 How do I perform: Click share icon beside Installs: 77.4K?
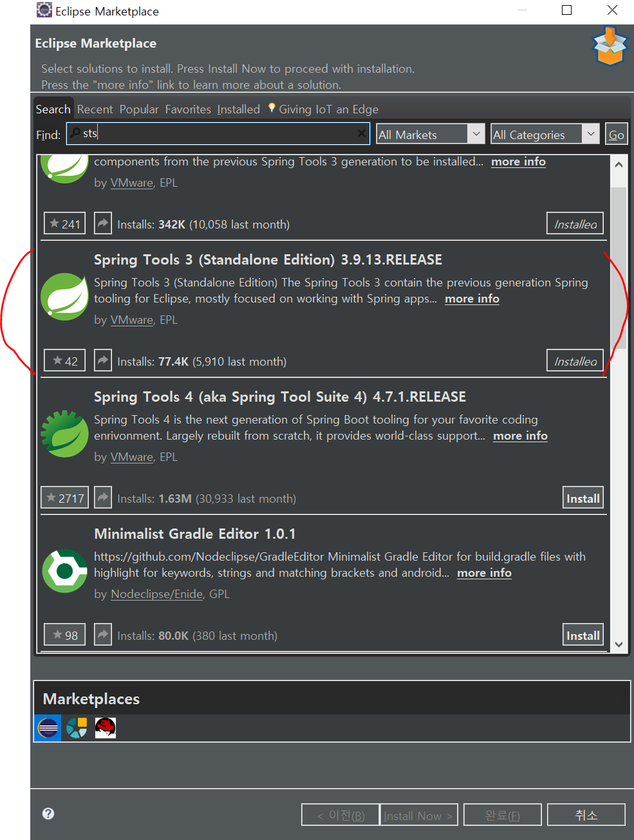click(103, 360)
